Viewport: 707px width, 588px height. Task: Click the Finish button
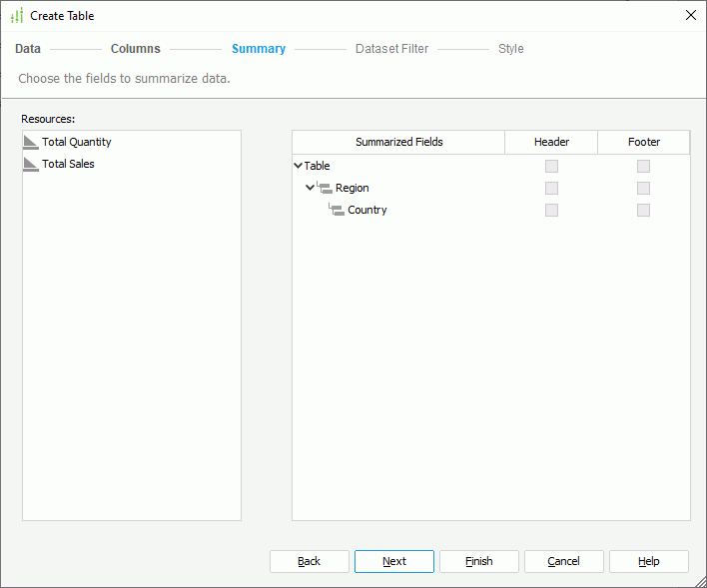pos(479,561)
